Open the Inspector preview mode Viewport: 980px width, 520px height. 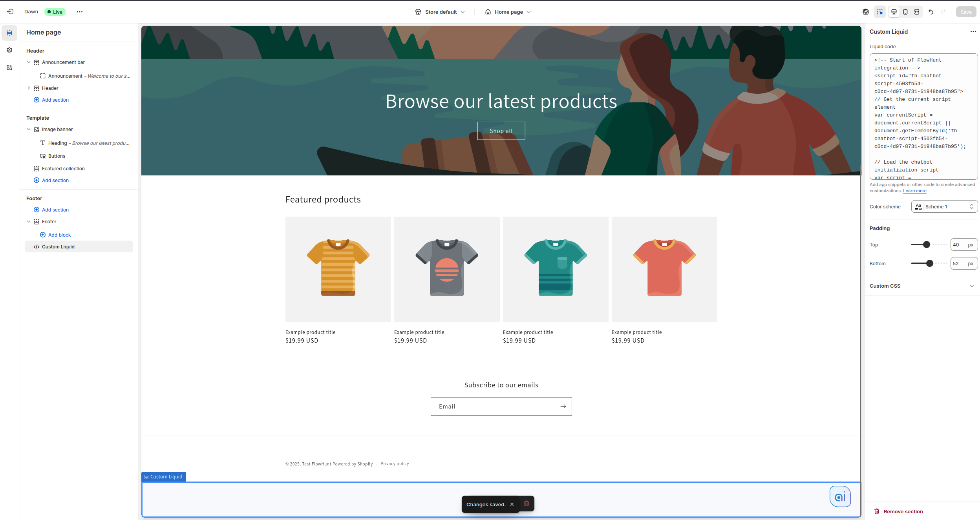coord(865,12)
